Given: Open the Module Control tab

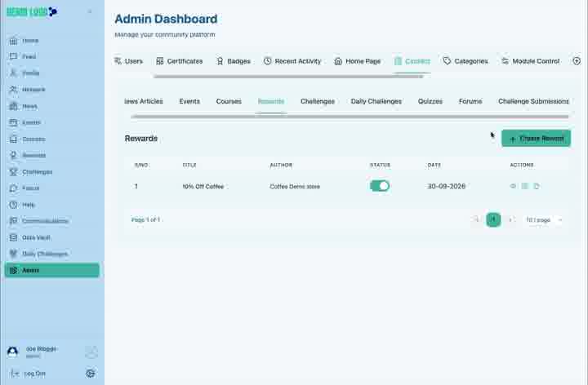Looking at the screenshot, I should (531, 61).
